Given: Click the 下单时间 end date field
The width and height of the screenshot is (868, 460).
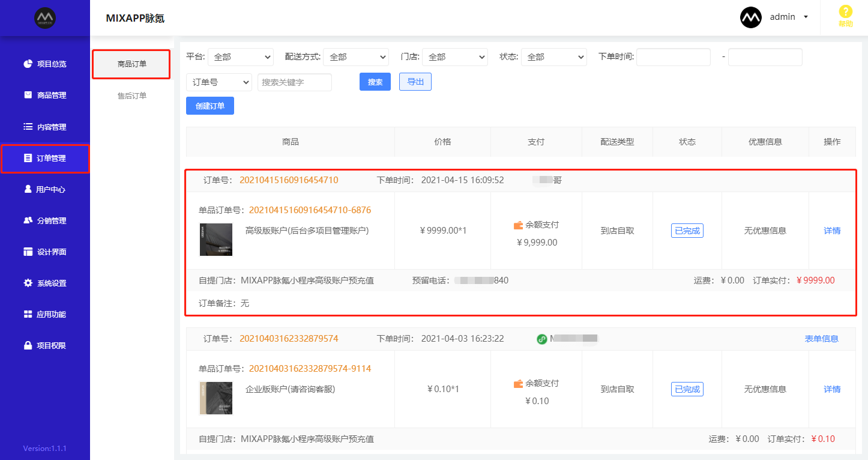Looking at the screenshot, I should click(x=765, y=57).
